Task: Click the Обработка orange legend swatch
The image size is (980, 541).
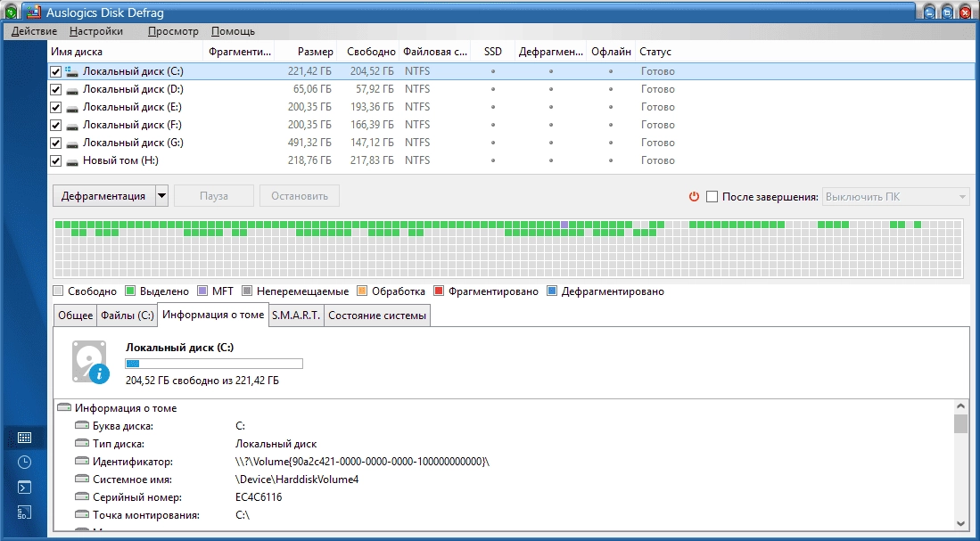Action: coord(361,291)
